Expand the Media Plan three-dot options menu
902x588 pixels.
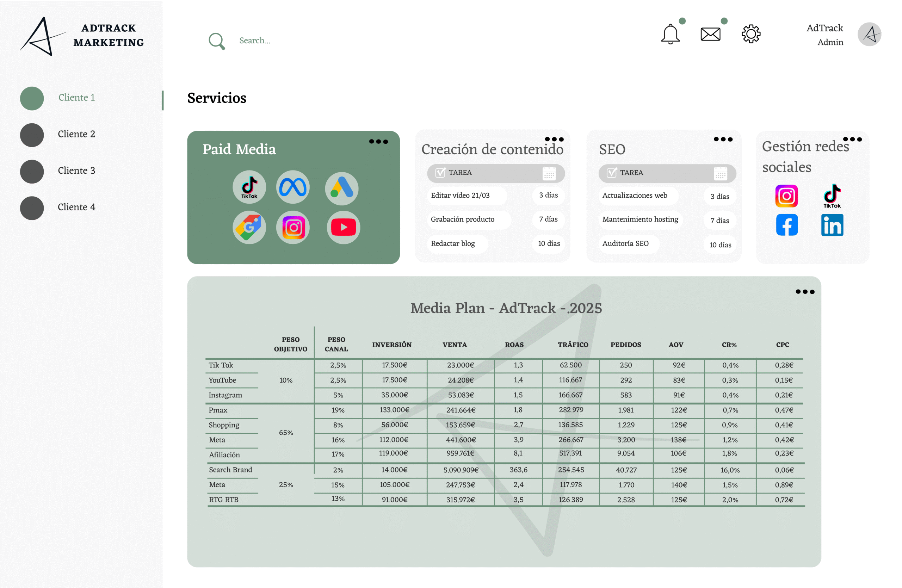(805, 292)
